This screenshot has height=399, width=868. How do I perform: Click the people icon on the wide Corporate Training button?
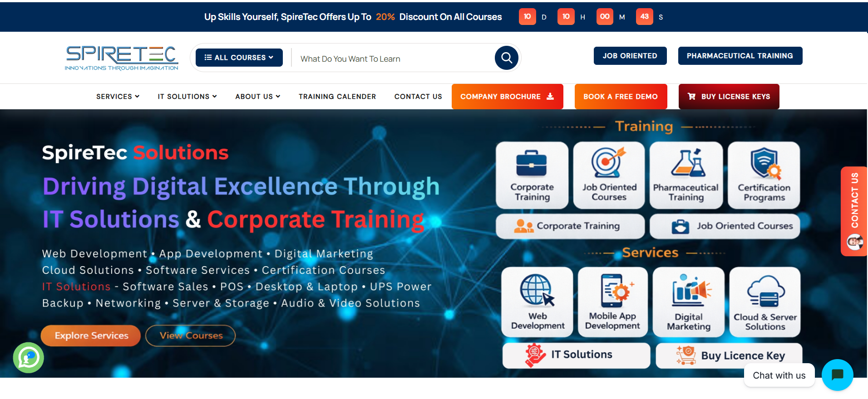pos(523,226)
